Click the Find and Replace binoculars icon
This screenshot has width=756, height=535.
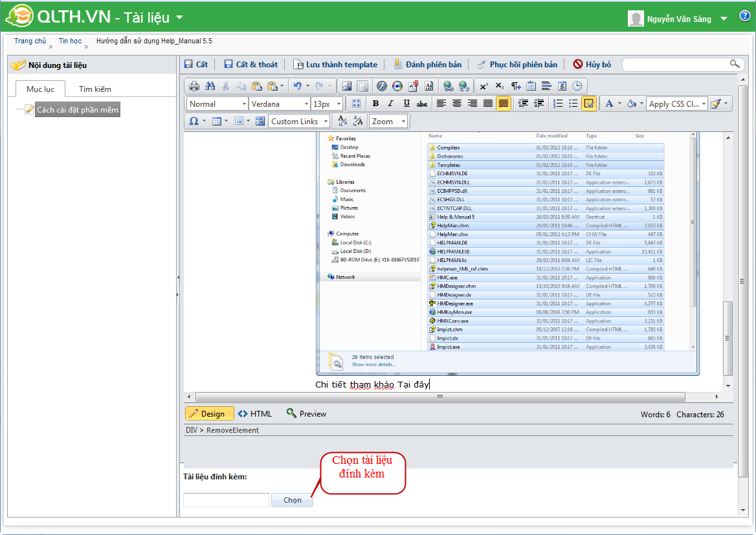[x=210, y=86]
